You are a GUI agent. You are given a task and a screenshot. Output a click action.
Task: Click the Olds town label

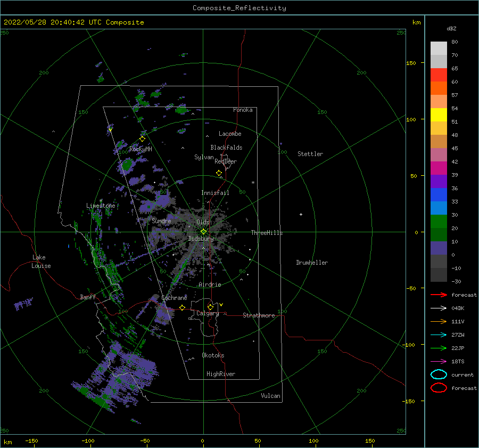[x=203, y=222]
